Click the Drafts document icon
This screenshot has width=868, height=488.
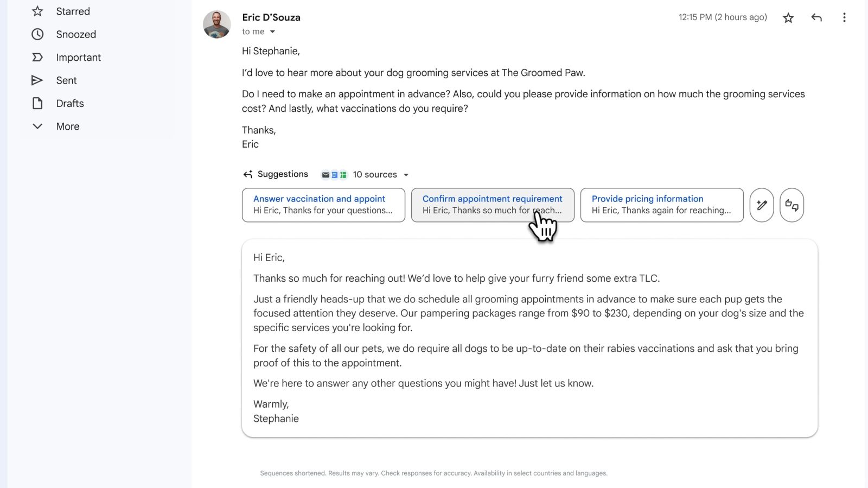(37, 103)
